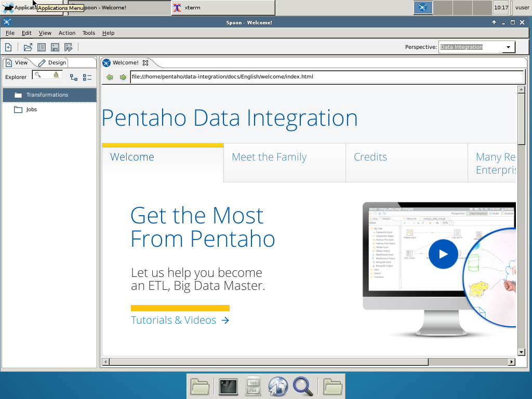
Task: Open the View menu
Action: coord(45,33)
